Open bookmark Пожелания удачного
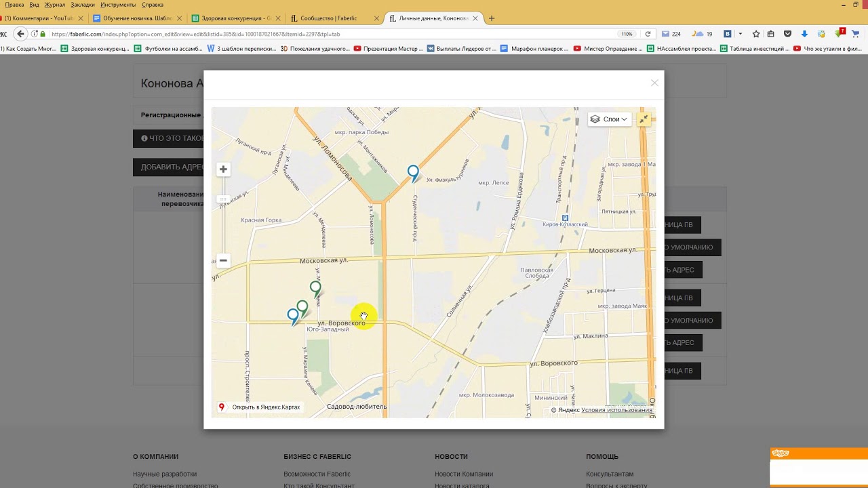This screenshot has height=488, width=868. pyautogui.click(x=315, y=49)
